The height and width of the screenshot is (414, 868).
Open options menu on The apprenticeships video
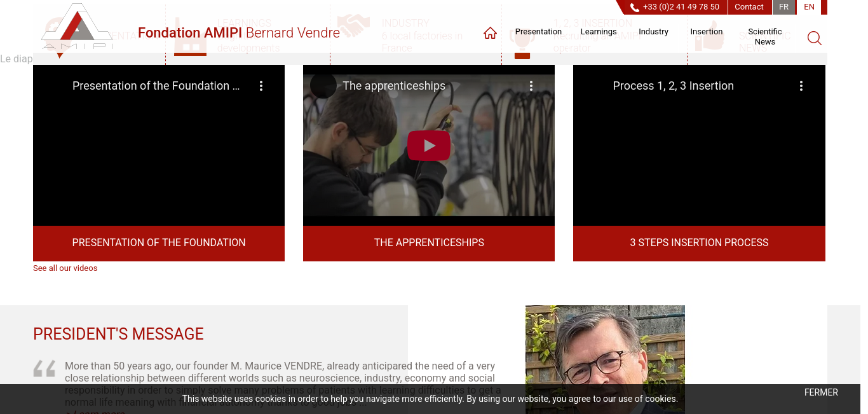coord(531,86)
